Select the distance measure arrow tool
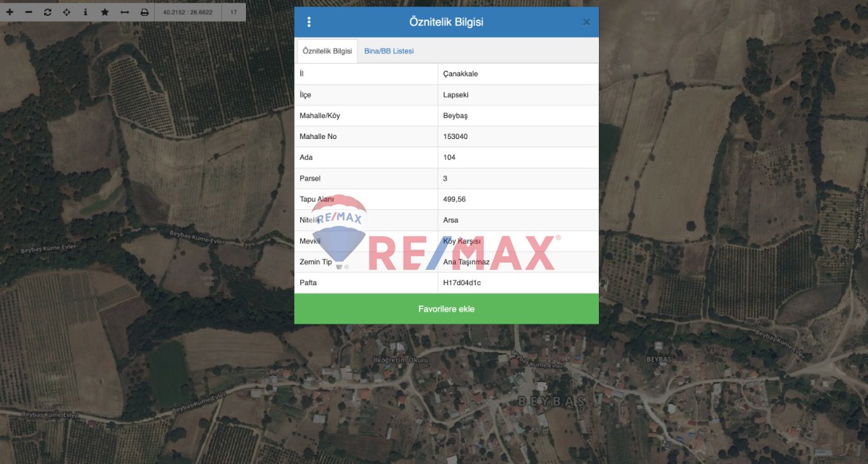This screenshot has width=868, height=464. (x=124, y=12)
